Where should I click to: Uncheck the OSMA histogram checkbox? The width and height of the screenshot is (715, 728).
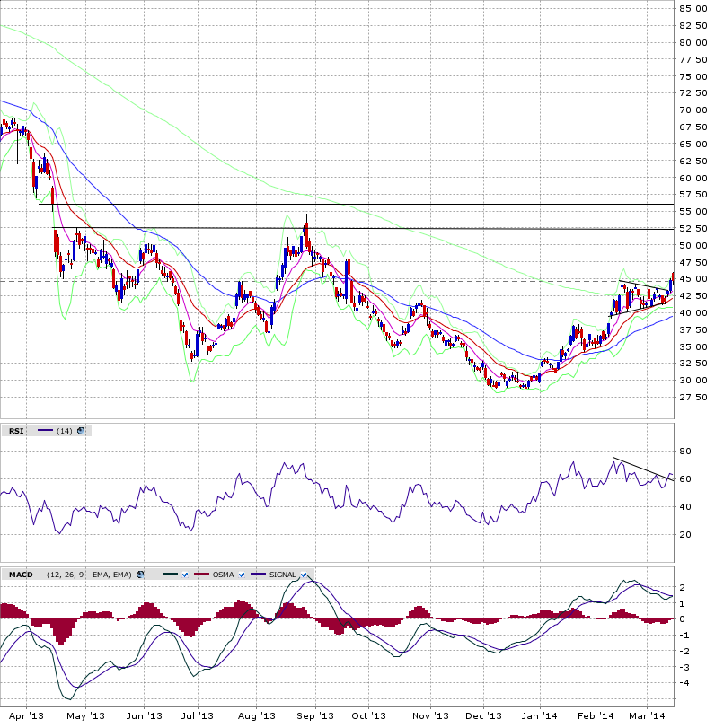pyautogui.click(x=243, y=575)
